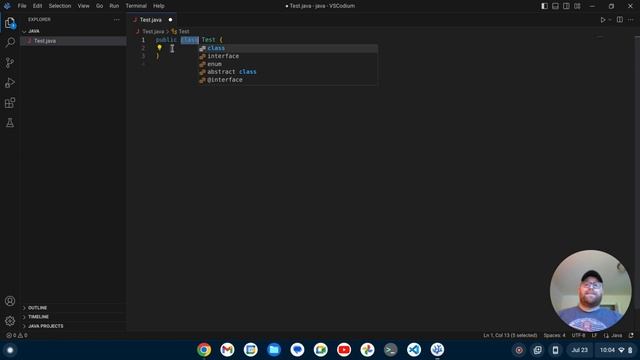Open Files app from the shelf
The width and height of the screenshot is (640, 360).
pyautogui.click(x=274, y=350)
